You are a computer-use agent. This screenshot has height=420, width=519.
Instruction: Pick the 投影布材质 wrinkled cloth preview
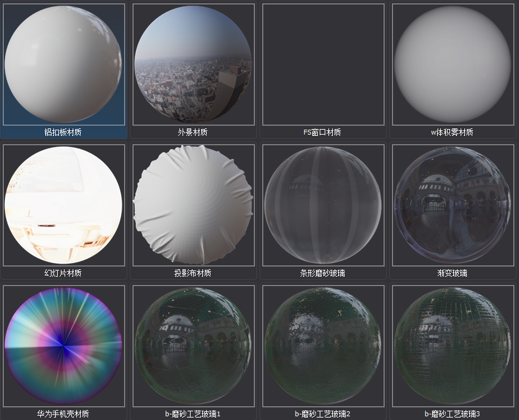193,205
